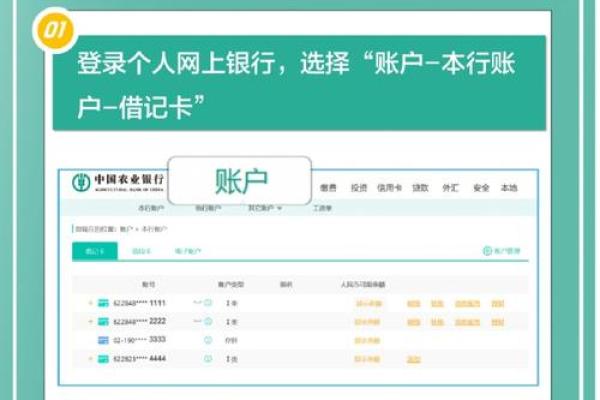Click the 账户类型 column header
600x400 pixels.
(231, 284)
